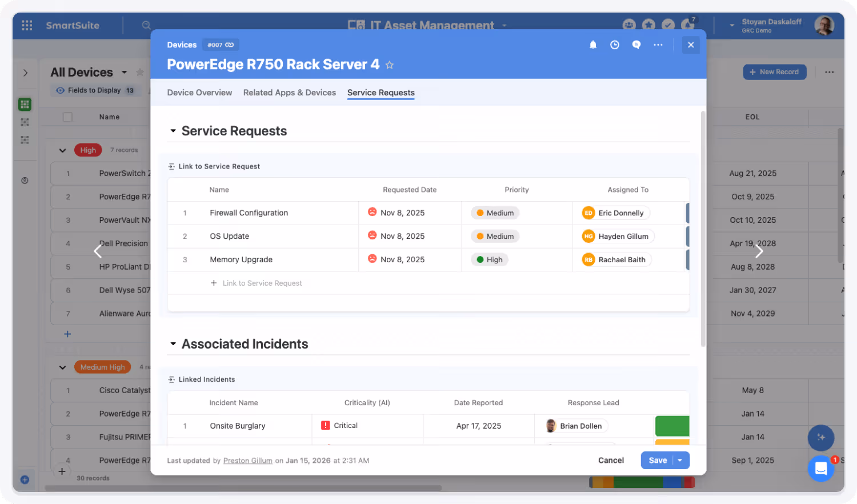857x504 pixels.
Task: Click the + Link to Service Request row
Action: pyautogui.click(x=257, y=283)
